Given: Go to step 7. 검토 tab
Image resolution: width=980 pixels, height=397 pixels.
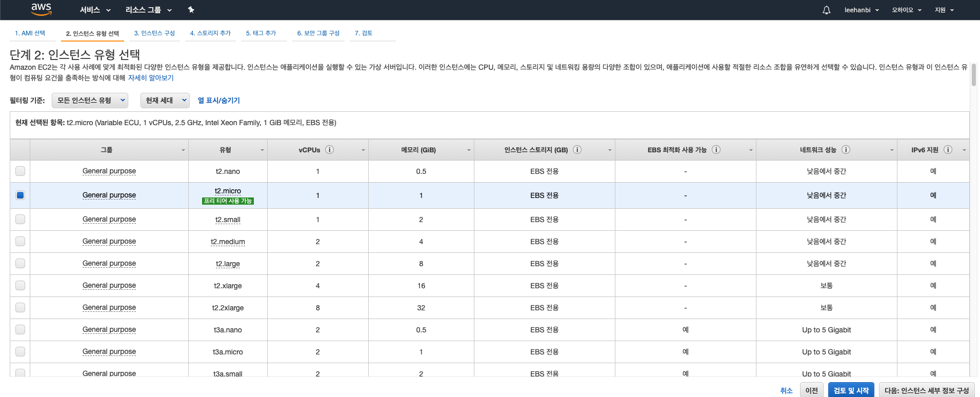Looking at the screenshot, I should (x=364, y=33).
